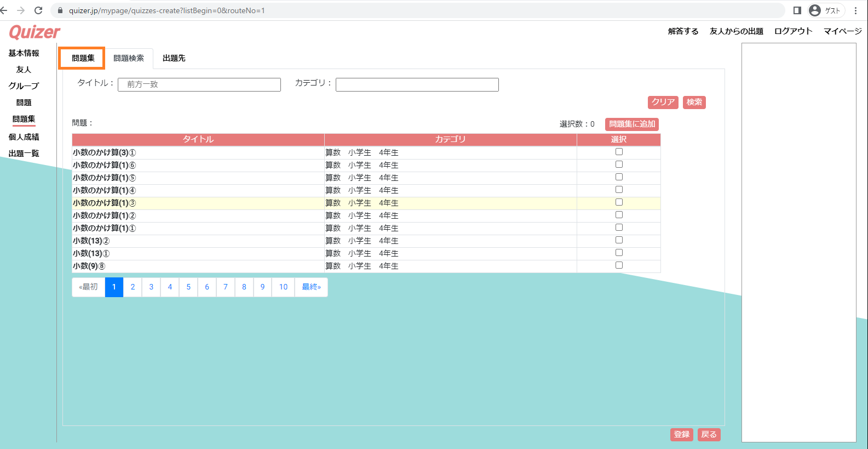Image resolution: width=868 pixels, height=449 pixels.
Task: Switch to the 出題先 tab
Action: (x=174, y=58)
